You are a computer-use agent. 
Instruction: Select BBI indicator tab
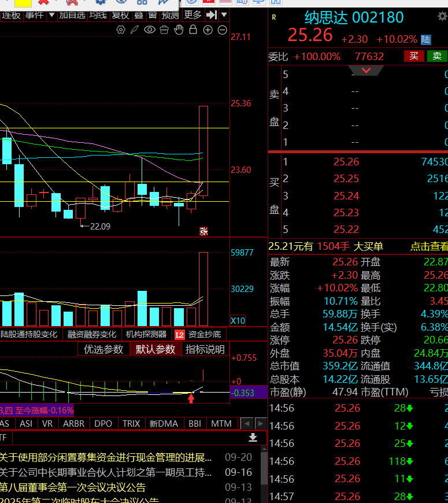click(x=195, y=423)
